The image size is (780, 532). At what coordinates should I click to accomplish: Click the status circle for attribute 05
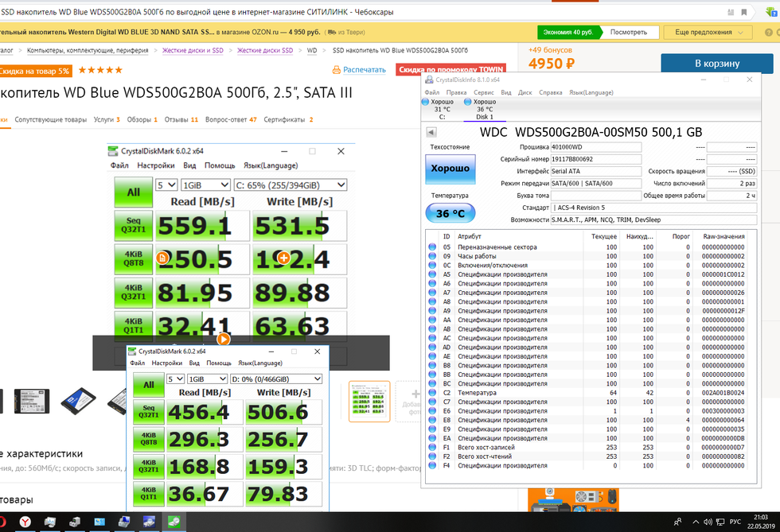432,247
